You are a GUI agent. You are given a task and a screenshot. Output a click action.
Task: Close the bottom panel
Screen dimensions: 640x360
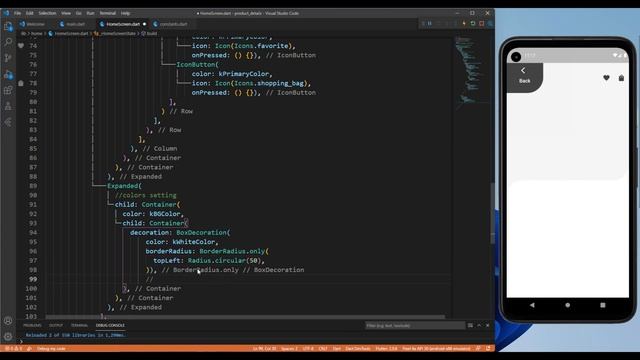[488, 325]
